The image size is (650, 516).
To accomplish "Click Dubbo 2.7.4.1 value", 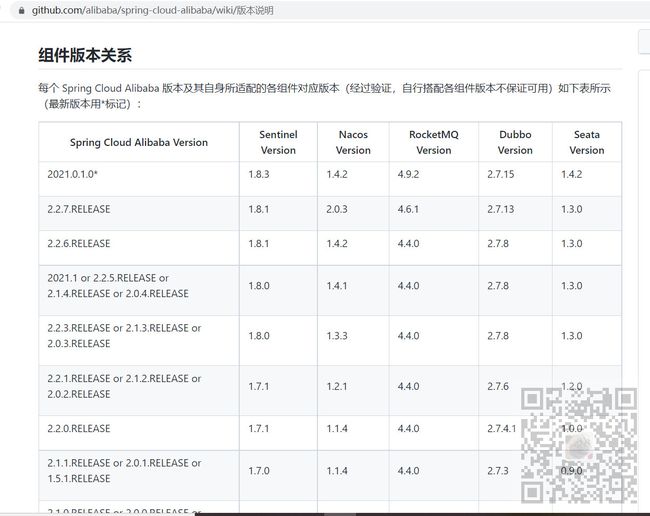I will (502, 429).
